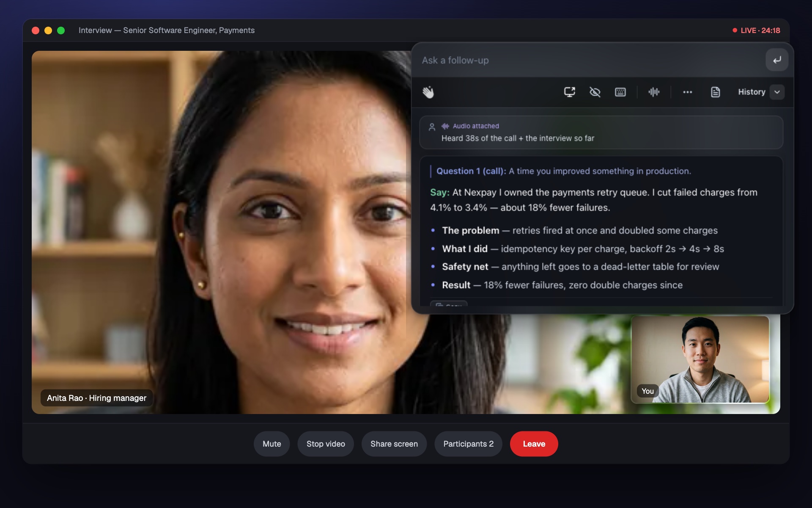Submit follow-up with the enter arrow button

click(777, 60)
